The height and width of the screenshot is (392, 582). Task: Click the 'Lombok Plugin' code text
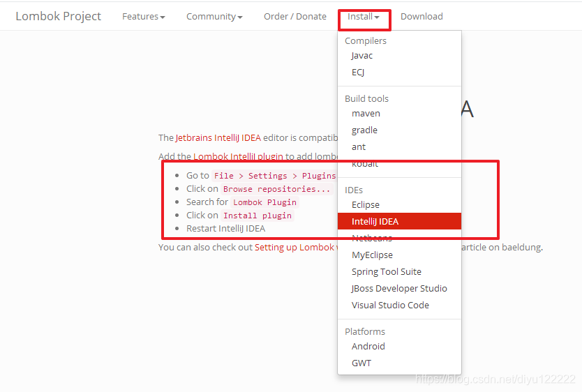264,202
